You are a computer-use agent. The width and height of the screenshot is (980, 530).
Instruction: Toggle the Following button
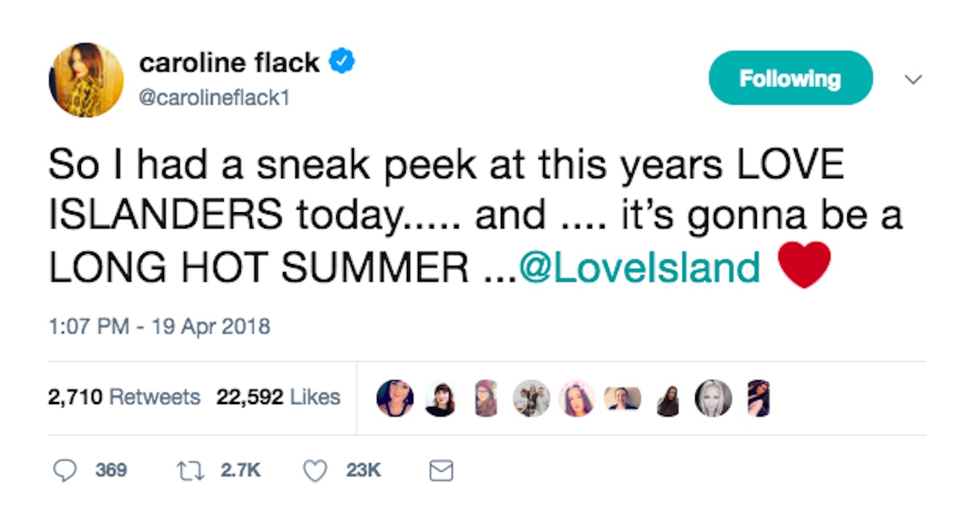[790, 78]
